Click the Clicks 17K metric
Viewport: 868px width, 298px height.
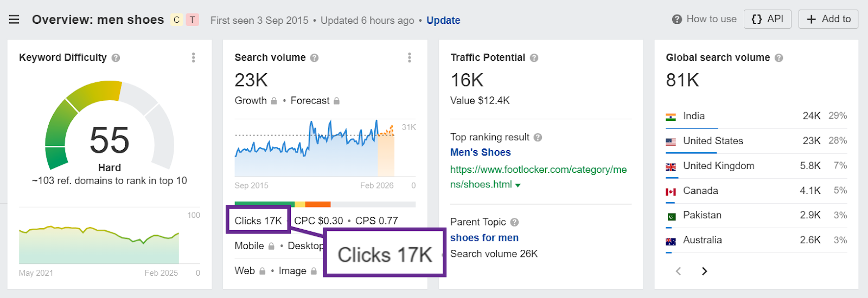[x=258, y=221]
